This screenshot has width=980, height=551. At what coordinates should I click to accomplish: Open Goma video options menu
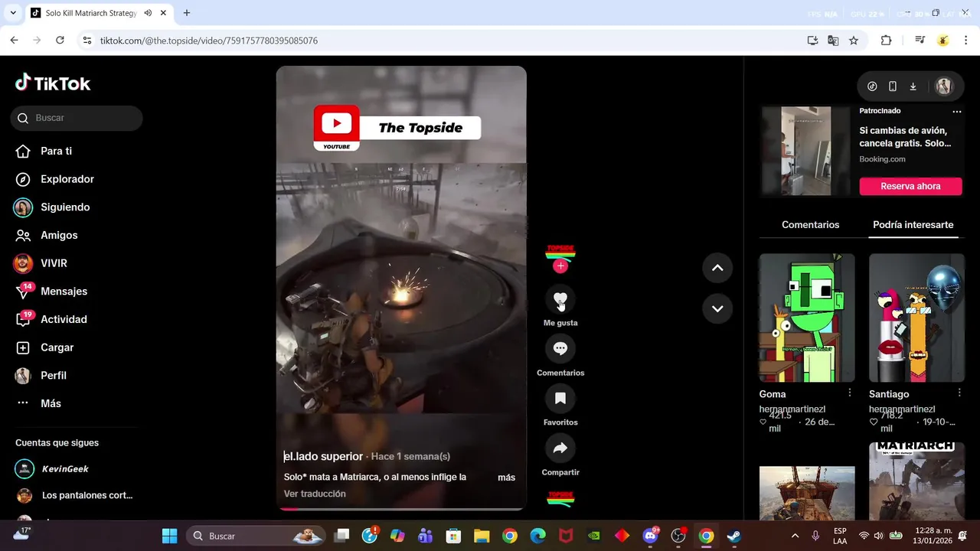849,393
